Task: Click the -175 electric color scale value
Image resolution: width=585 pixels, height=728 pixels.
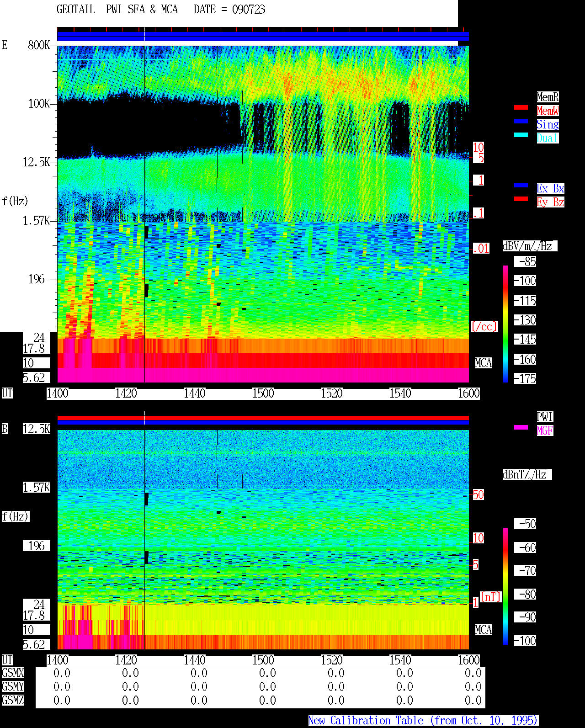Action: (526, 378)
